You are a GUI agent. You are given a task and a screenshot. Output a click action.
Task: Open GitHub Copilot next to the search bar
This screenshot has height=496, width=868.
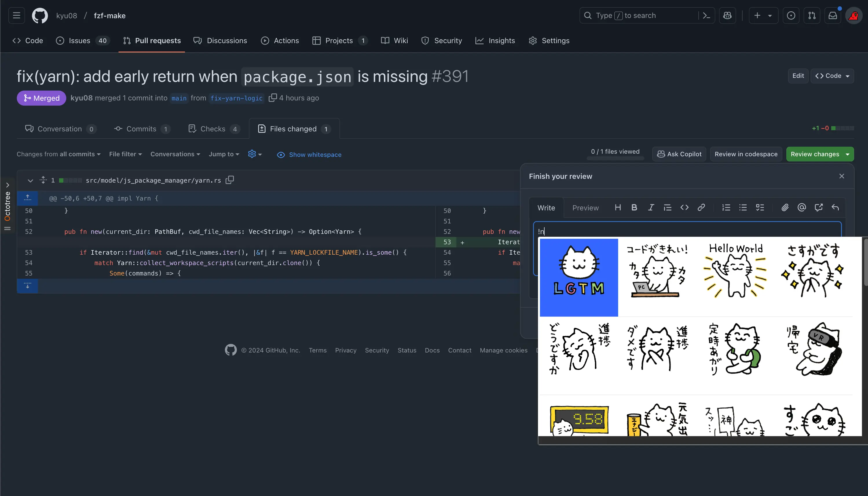click(727, 15)
